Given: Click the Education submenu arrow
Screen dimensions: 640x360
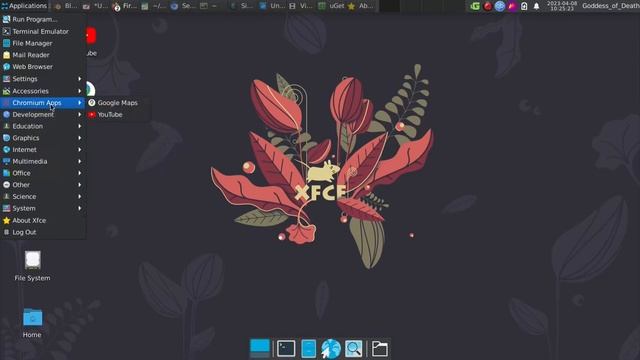Looking at the screenshot, I should click(x=80, y=126).
